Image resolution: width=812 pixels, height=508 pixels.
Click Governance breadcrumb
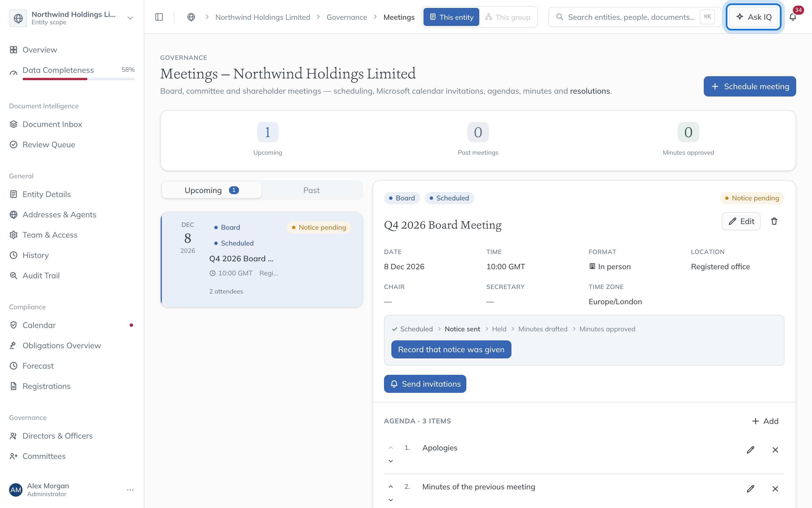(347, 17)
